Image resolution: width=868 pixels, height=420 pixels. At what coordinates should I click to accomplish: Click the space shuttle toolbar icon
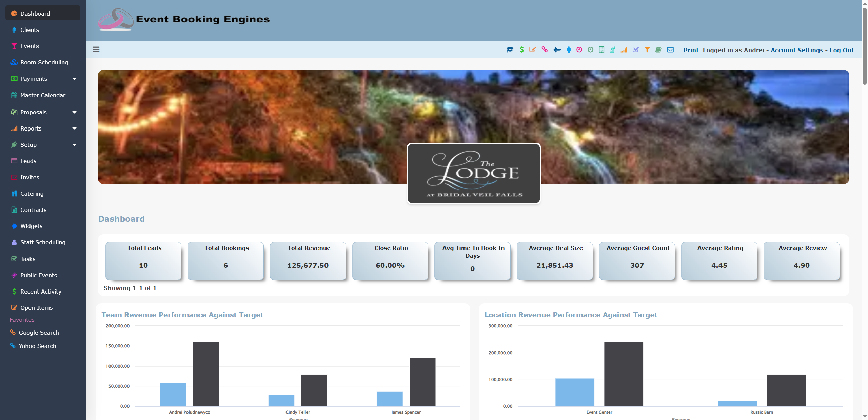(x=557, y=50)
